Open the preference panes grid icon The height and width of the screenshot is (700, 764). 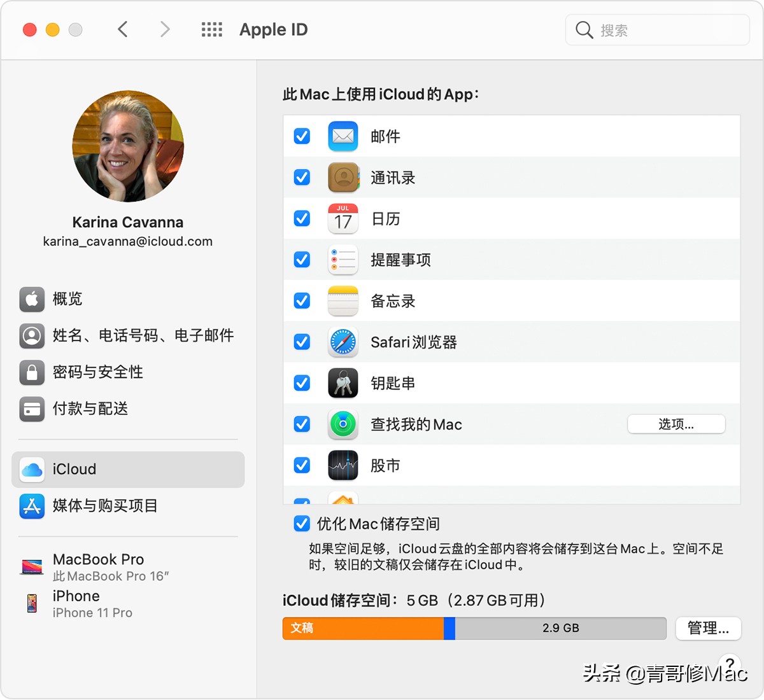pos(211,29)
